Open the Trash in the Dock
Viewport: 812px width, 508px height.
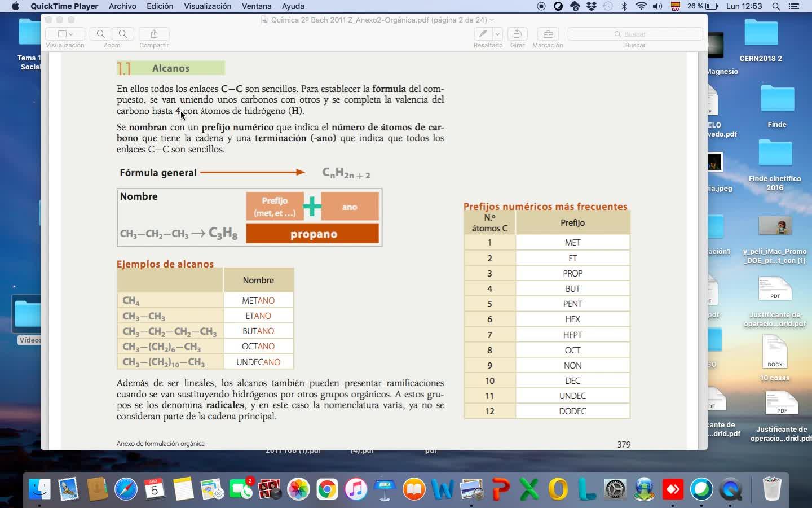pos(771,489)
